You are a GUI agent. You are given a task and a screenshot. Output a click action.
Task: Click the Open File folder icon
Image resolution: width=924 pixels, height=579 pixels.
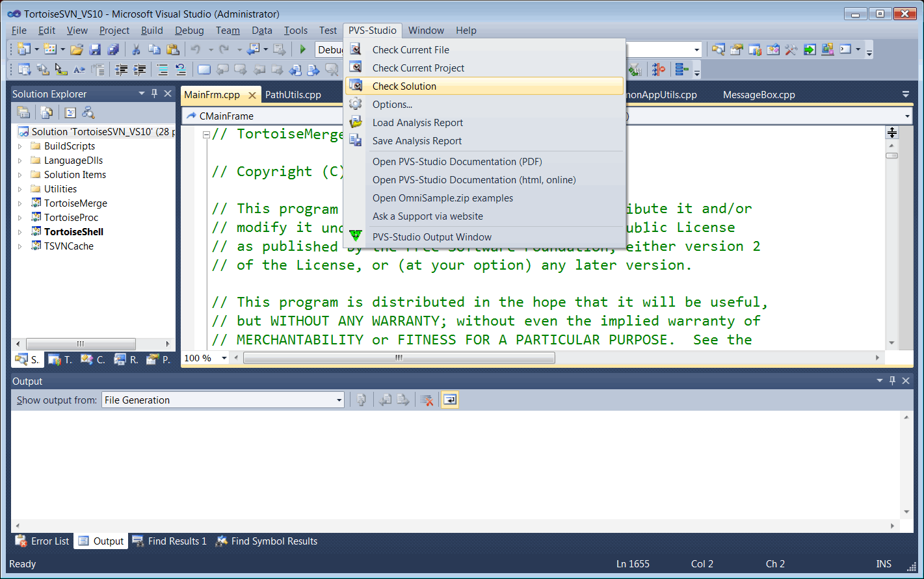[x=77, y=49]
